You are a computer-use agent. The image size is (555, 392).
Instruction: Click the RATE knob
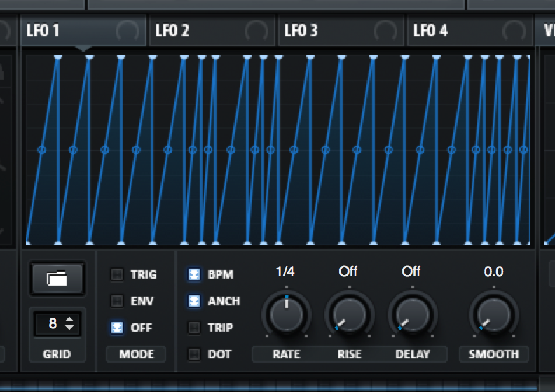pos(287,314)
